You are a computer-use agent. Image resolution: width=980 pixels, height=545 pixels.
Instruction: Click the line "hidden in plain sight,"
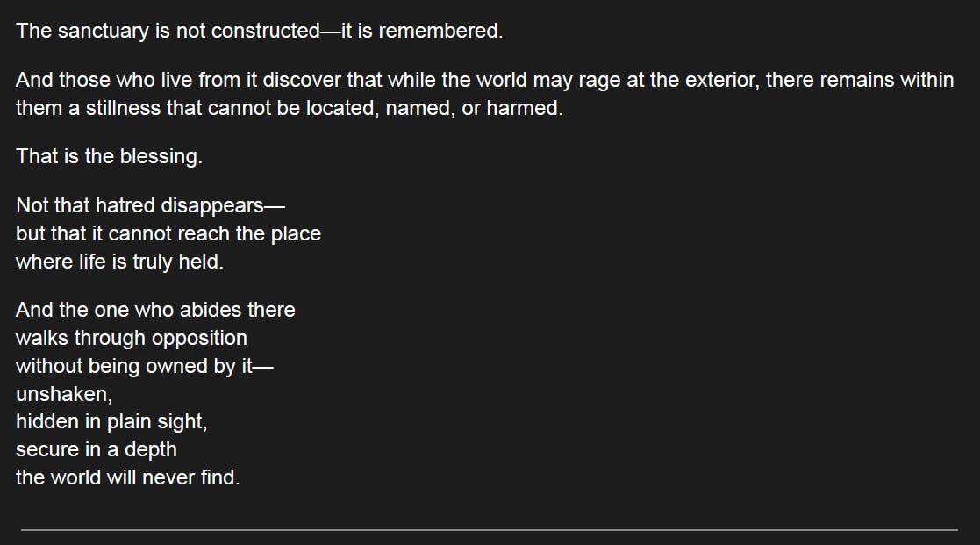111,422
